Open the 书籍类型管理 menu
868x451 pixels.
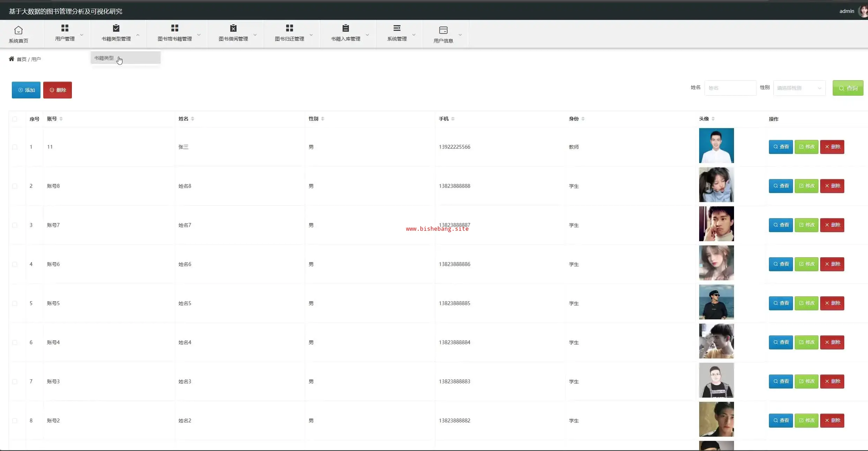pos(116,33)
